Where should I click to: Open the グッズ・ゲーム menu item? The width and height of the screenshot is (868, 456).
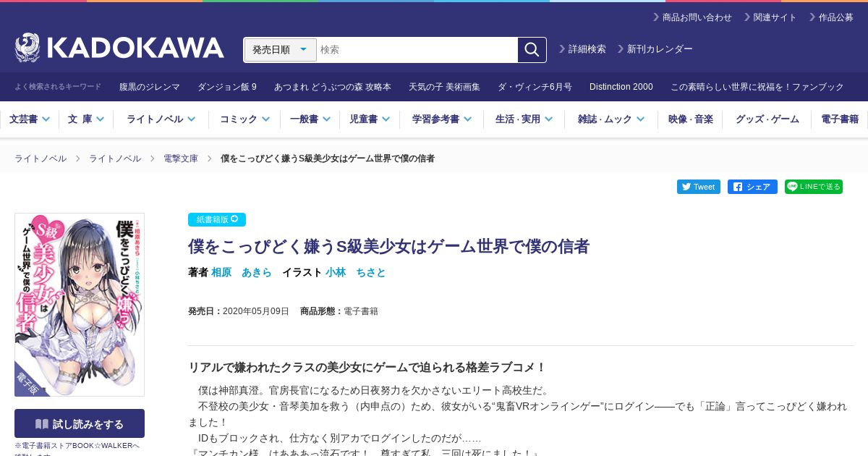[767, 119]
